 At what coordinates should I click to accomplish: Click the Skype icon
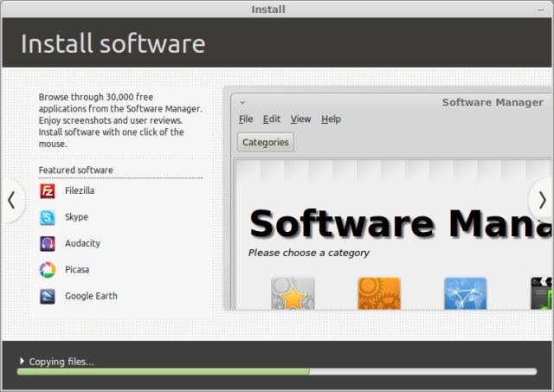(48, 217)
